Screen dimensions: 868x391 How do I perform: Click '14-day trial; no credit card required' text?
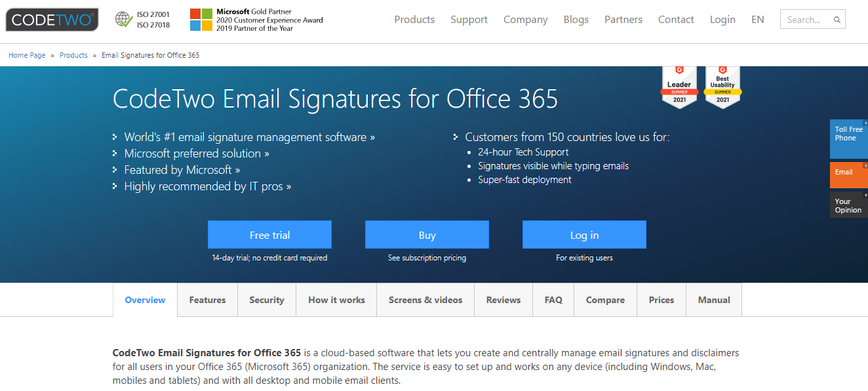click(x=269, y=258)
